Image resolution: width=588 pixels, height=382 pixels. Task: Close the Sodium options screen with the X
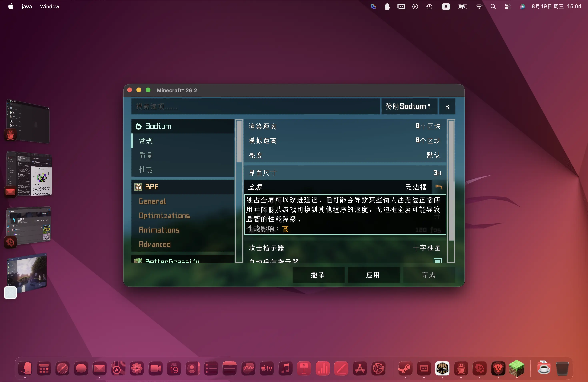click(x=447, y=106)
